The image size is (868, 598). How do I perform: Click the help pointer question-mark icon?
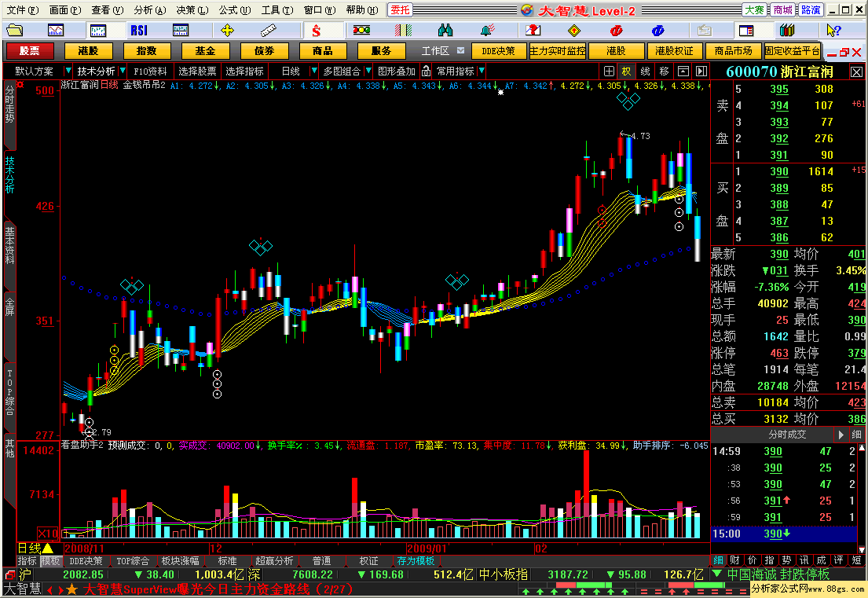[x=833, y=30]
